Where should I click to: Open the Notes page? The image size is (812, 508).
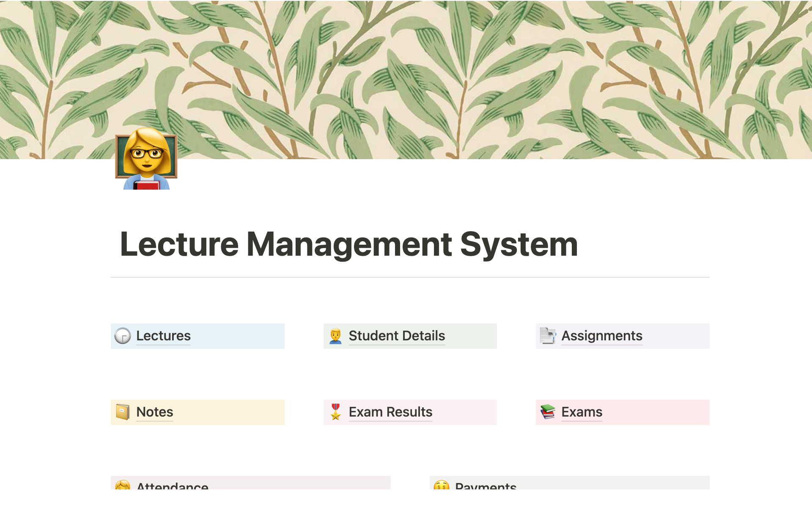click(x=154, y=411)
